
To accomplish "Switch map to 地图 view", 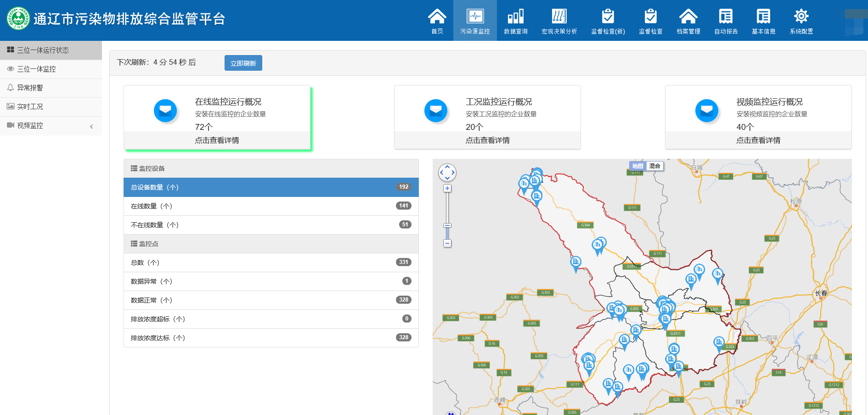I will (x=637, y=166).
